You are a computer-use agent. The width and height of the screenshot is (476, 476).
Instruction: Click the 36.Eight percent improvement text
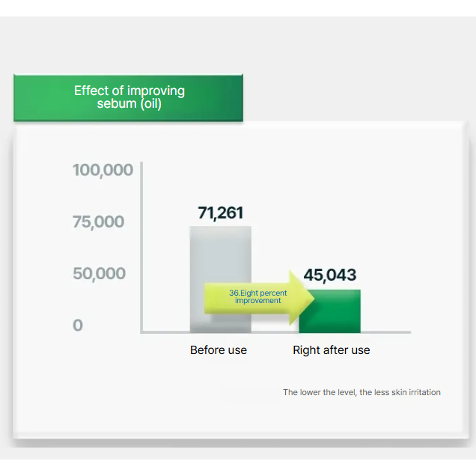[x=257, y=296]
